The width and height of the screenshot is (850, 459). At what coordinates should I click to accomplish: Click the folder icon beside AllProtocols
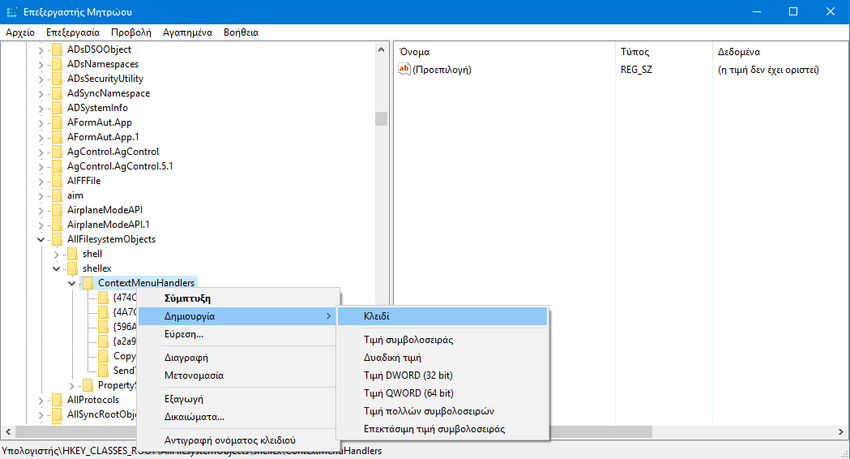point(57,400)
